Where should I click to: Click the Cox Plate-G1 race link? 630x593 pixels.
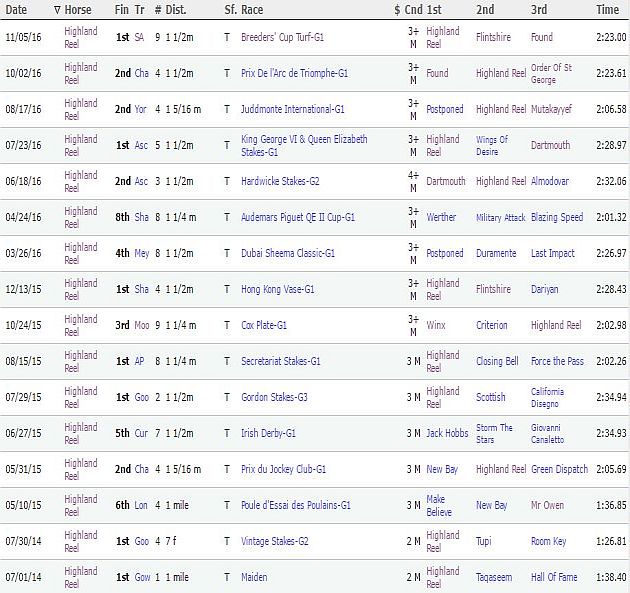coord(264,325)
